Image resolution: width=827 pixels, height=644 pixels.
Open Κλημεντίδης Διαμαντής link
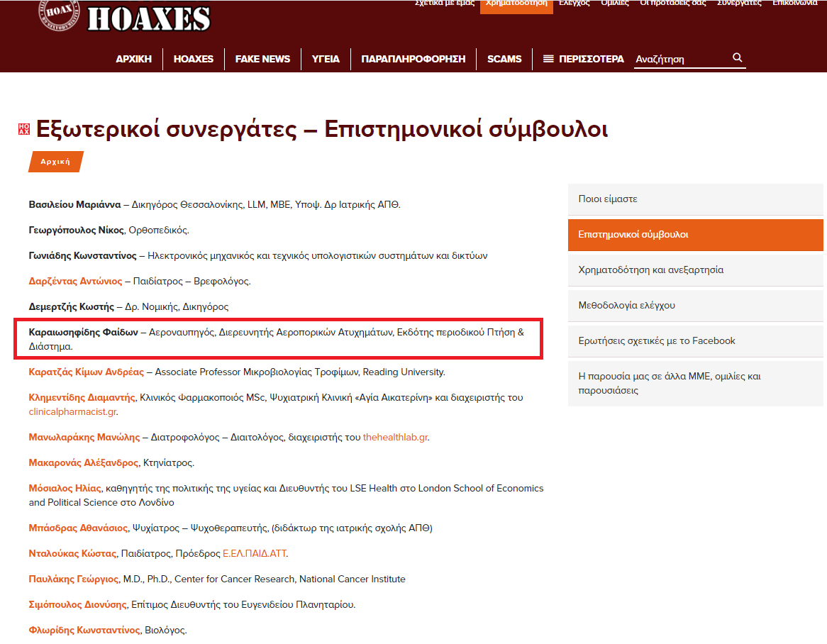[x=82, y=397]
